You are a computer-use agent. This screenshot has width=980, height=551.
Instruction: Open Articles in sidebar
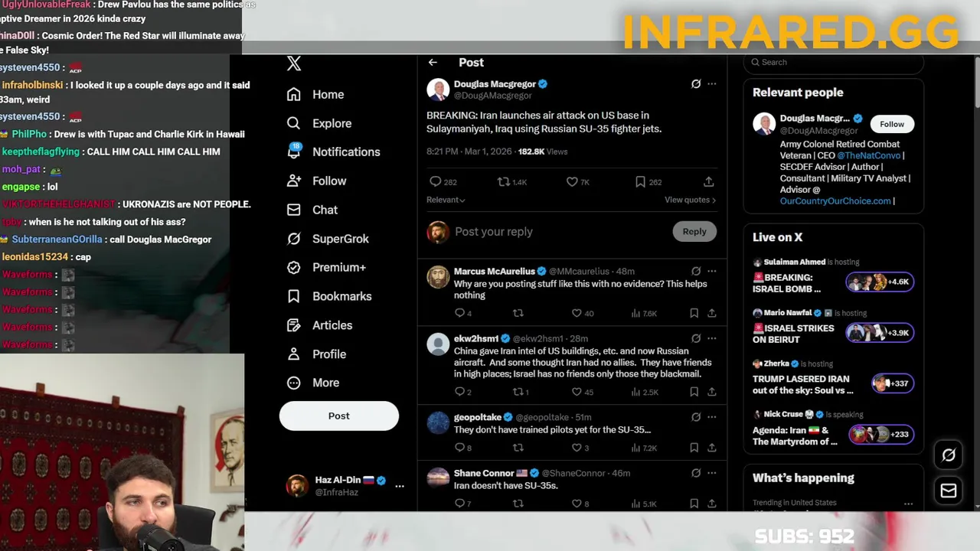pyautogui.click(x=320, y=325)
